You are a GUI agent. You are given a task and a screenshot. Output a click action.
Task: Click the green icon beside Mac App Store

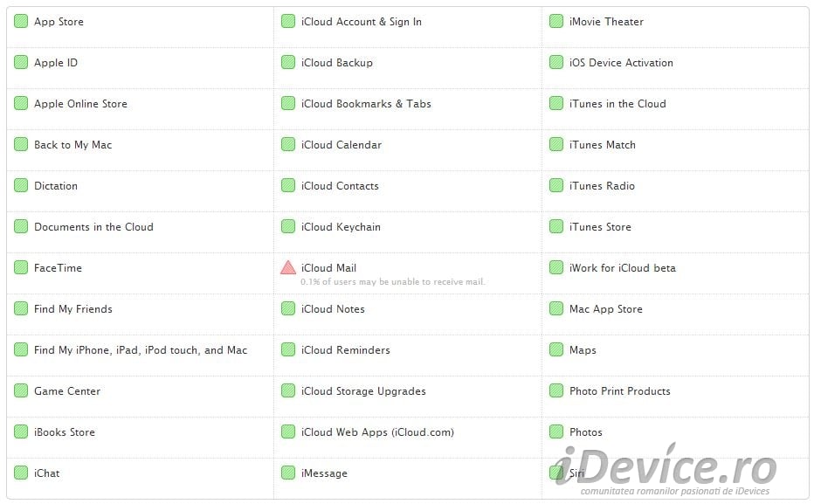[x=556, y=308]
